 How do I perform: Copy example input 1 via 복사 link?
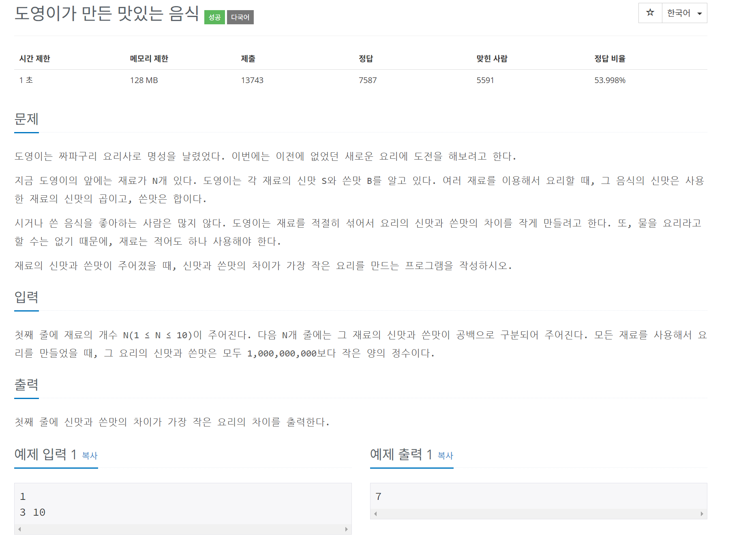coord(90,455)
